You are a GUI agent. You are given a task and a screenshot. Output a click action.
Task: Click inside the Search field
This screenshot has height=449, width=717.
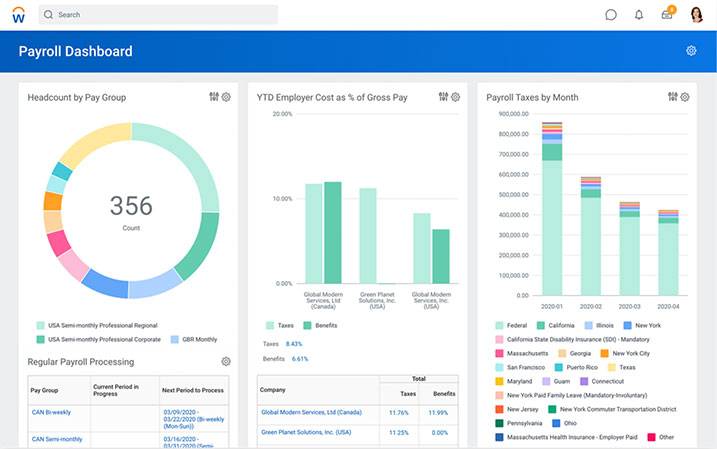(x=160, y=15)
